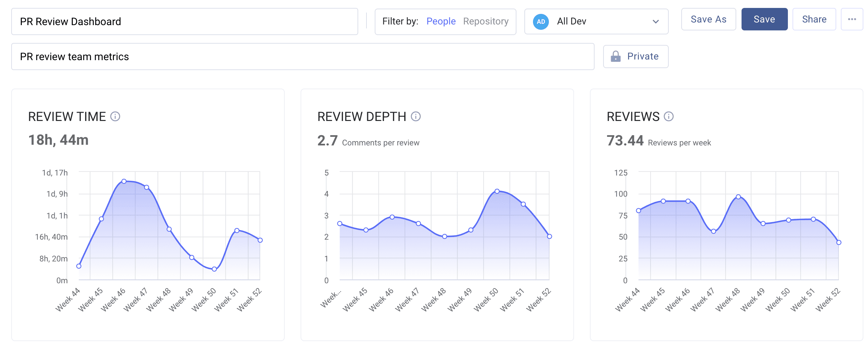Click the info icon beside REVIEWS
Viewport: 868px width, 351px height.
668,116
